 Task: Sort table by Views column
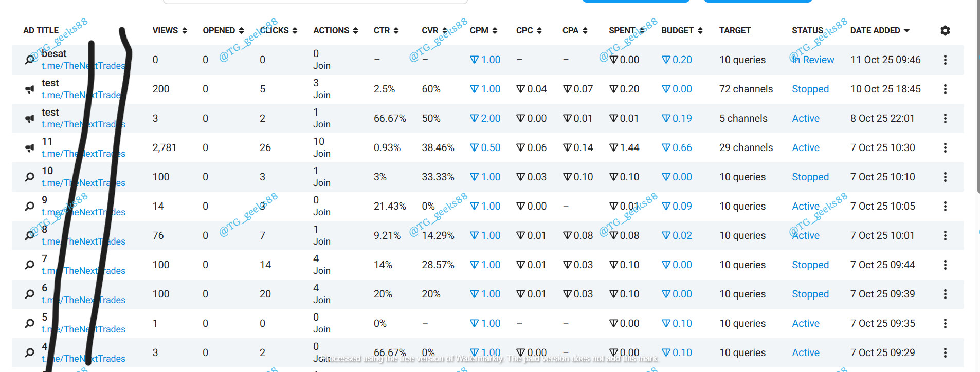[169, 31]
